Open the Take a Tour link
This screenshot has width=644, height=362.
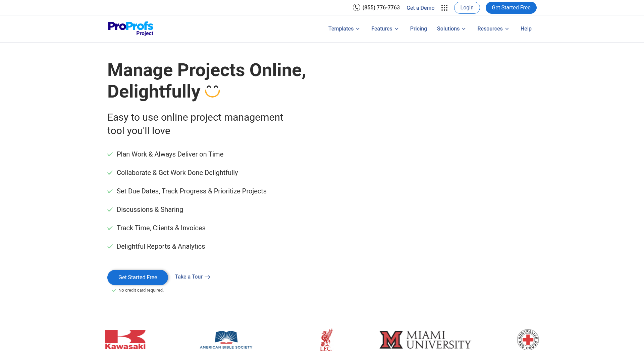pos(189,277)
